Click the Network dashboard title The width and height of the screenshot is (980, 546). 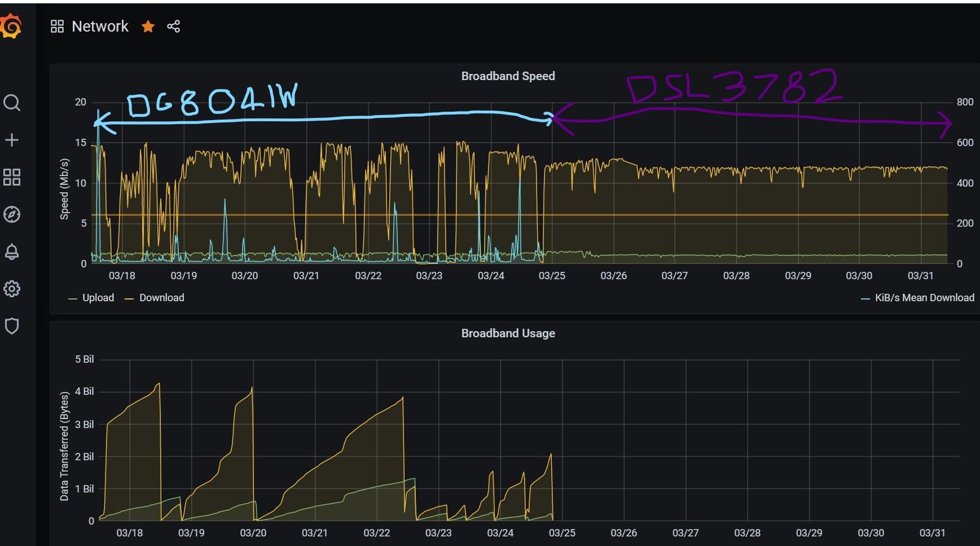(100, 27)
